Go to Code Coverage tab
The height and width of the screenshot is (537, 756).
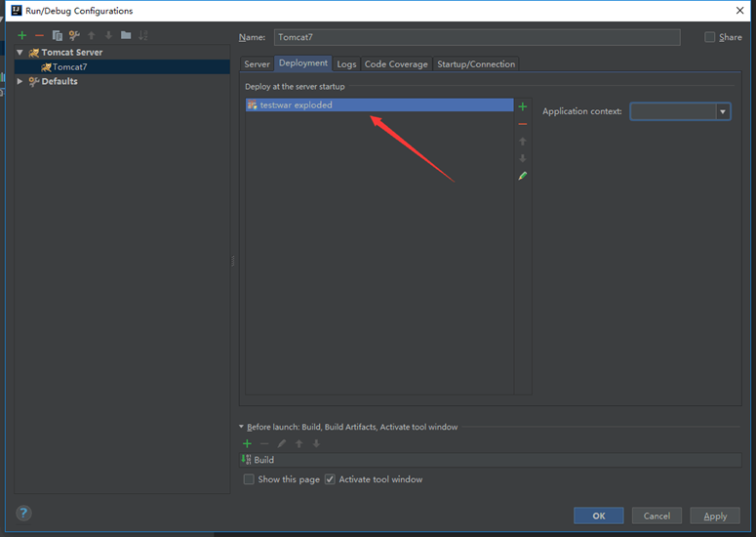tap(396, 63)
